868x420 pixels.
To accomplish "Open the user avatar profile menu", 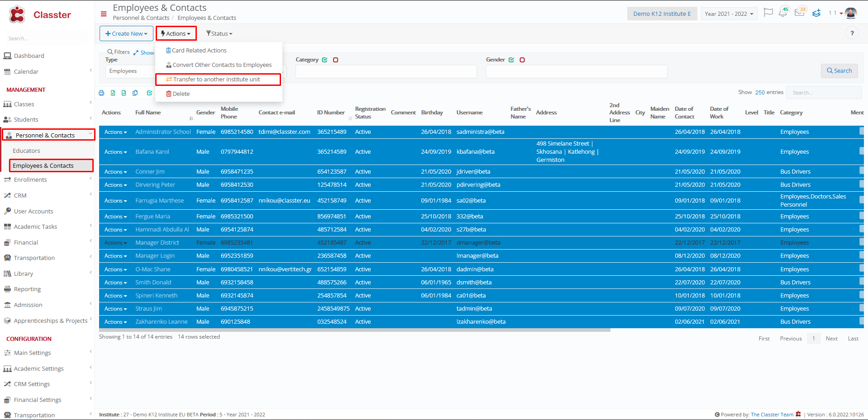I will [x=851, y=13].
